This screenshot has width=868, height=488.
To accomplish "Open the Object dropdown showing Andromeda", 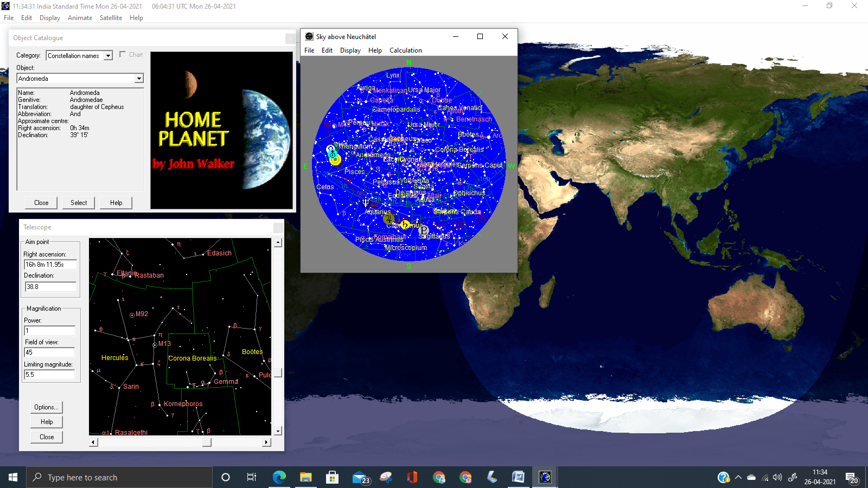I will point(139,79).
